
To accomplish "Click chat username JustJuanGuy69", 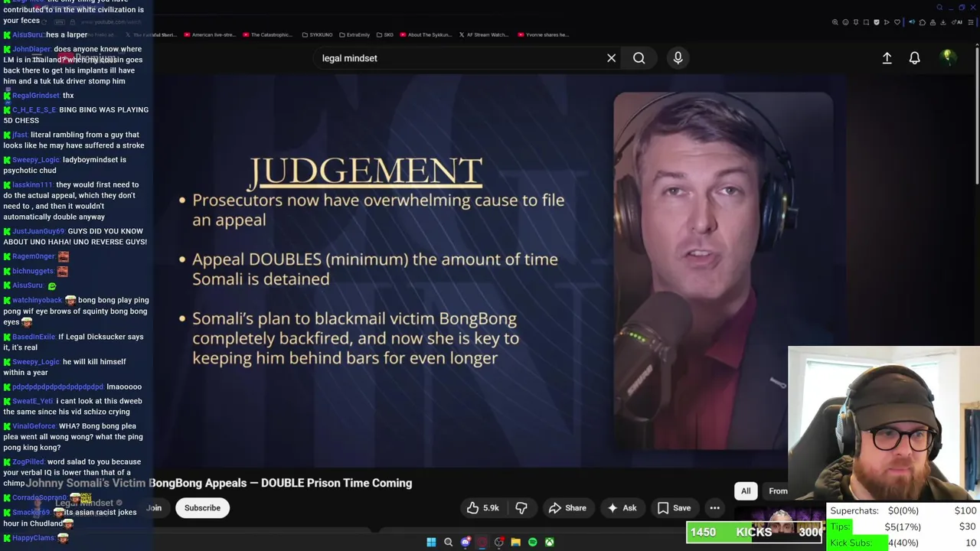I will point(39,231).
